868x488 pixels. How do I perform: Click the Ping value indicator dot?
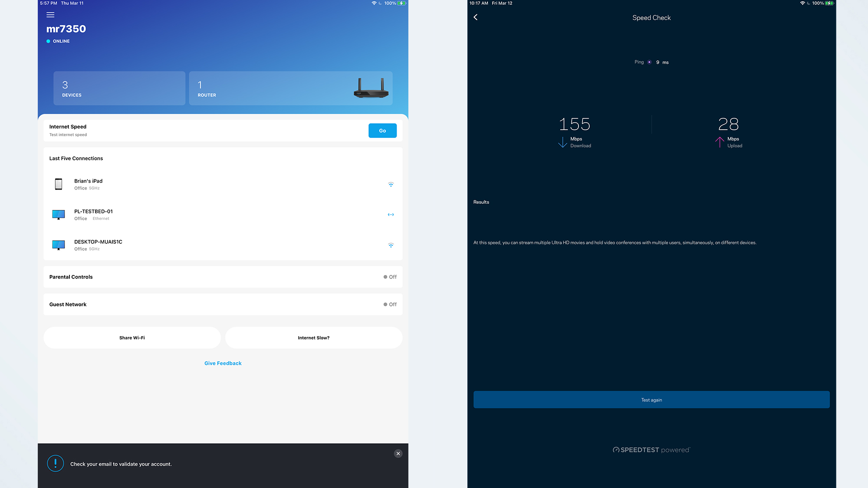click(649, 62)
